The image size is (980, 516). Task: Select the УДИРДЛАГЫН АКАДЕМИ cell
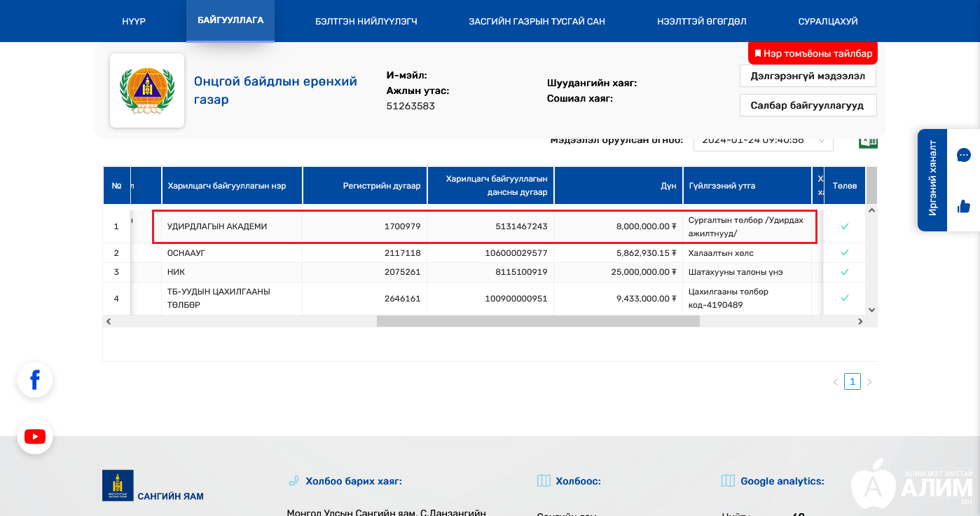click(x=232, y=226)
